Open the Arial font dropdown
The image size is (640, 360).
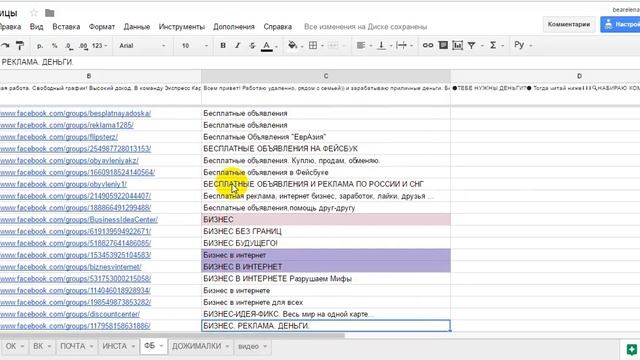142,46
